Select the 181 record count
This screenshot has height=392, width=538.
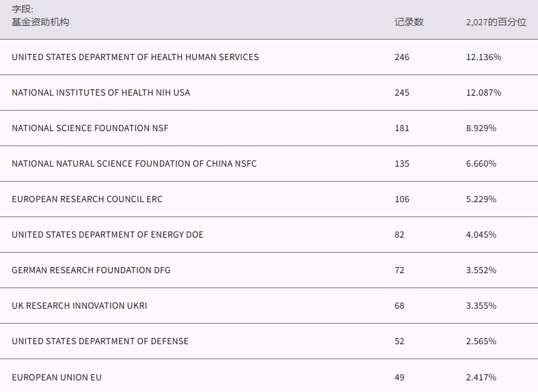tap(402, 128)
